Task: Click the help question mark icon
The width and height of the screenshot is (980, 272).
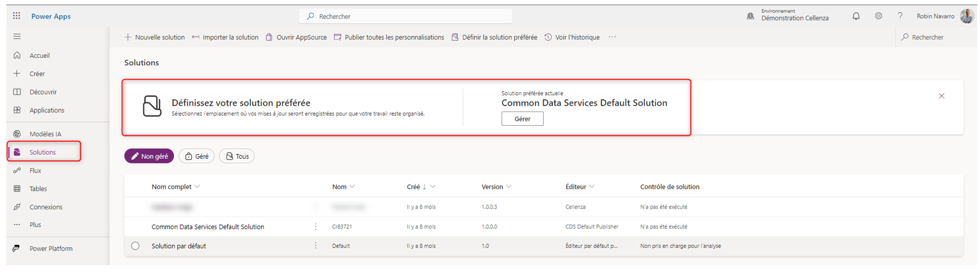Action: click(900, 16)
